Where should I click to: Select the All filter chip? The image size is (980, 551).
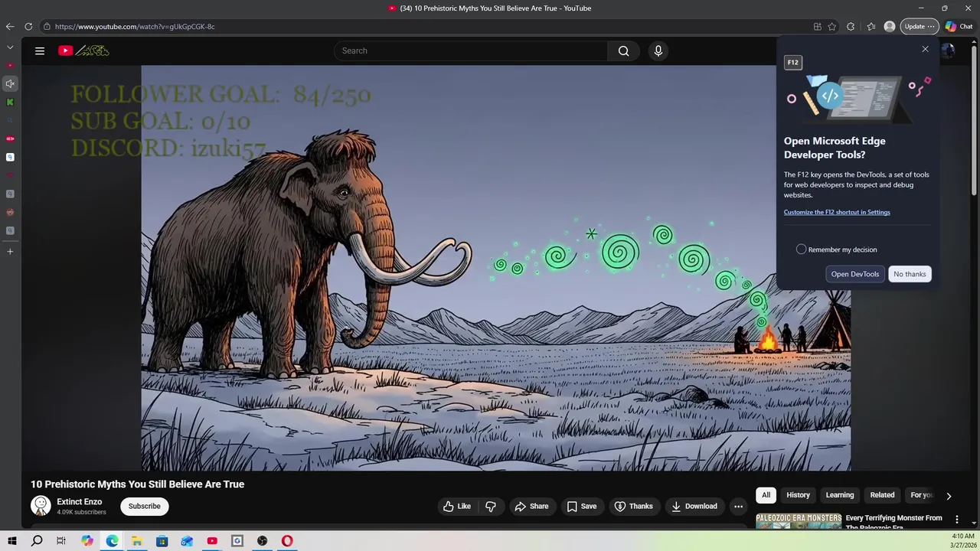[x=766, y=495]
